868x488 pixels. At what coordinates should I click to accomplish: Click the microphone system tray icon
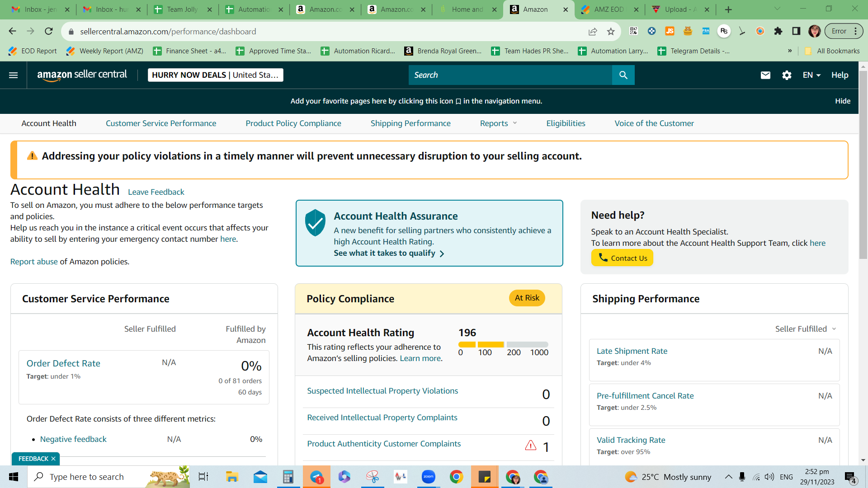(742, 477)
